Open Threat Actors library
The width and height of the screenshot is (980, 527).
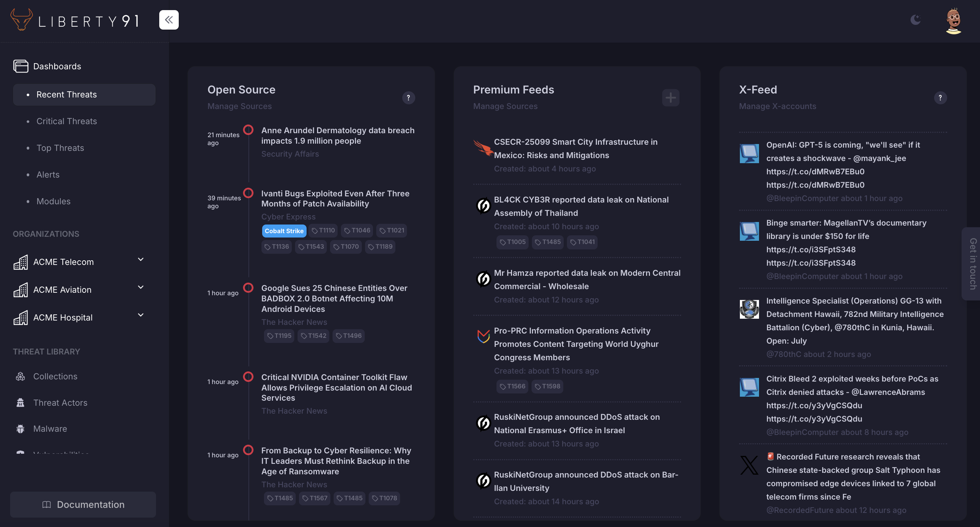click(60, 403)
